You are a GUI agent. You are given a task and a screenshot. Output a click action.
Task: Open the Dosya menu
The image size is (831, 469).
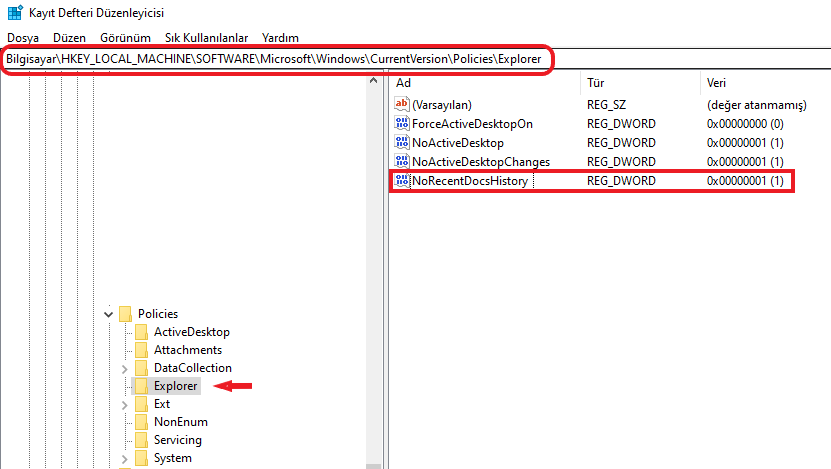tap(23, 37)
